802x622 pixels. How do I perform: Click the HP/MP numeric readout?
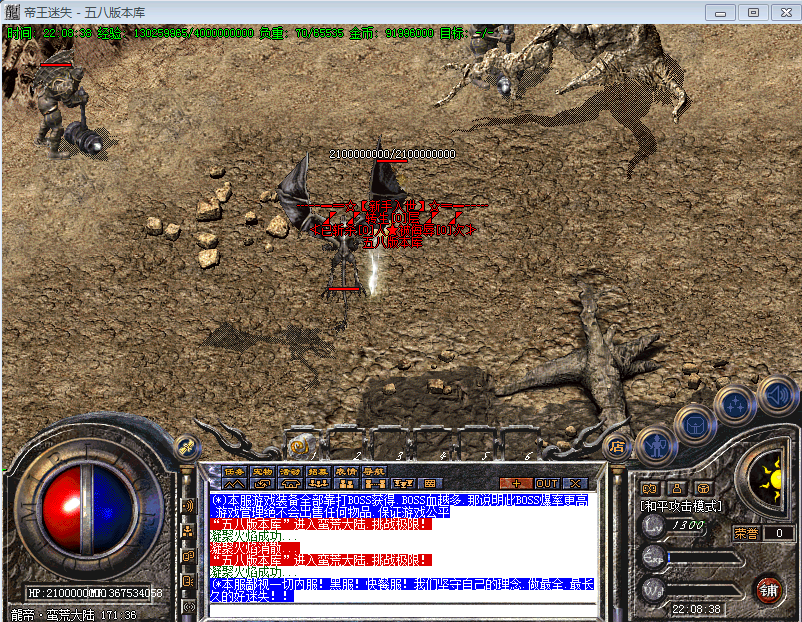(95, 593)
